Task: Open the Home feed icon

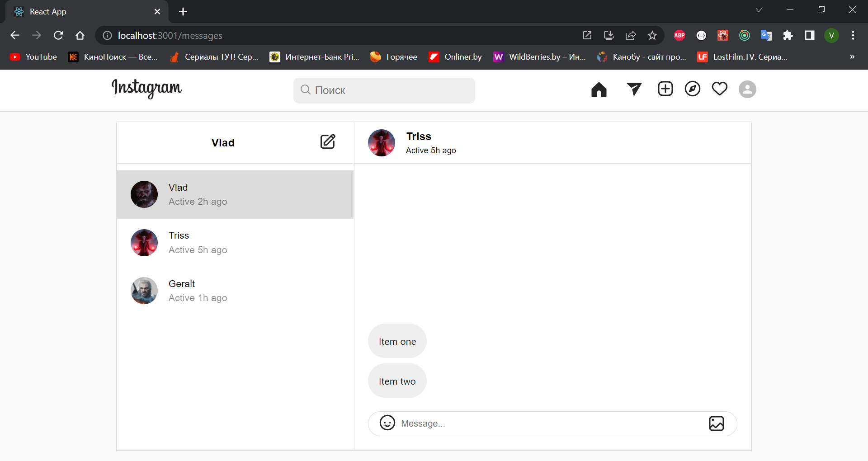Action: click(x=599, y=89)
